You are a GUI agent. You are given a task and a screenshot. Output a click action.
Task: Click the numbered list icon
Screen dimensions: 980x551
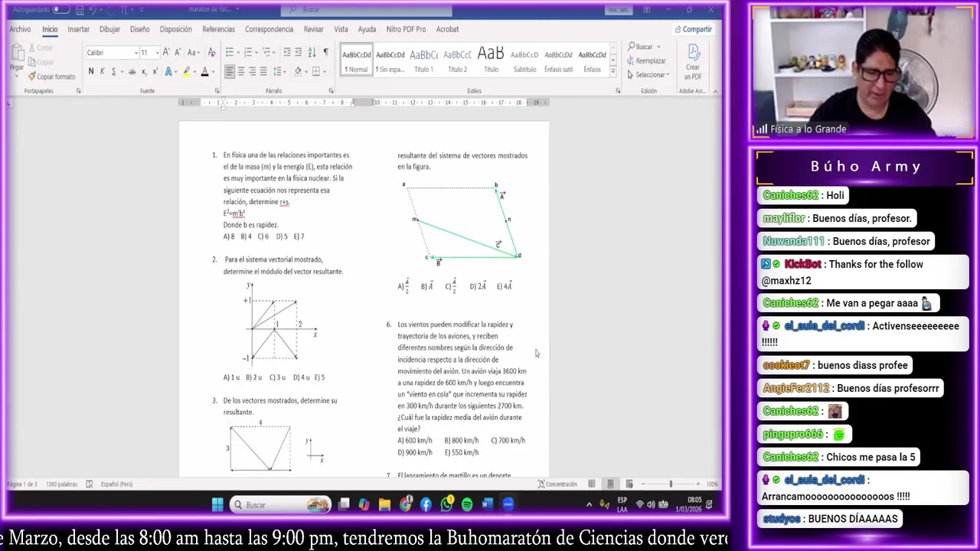click(247, 52)
